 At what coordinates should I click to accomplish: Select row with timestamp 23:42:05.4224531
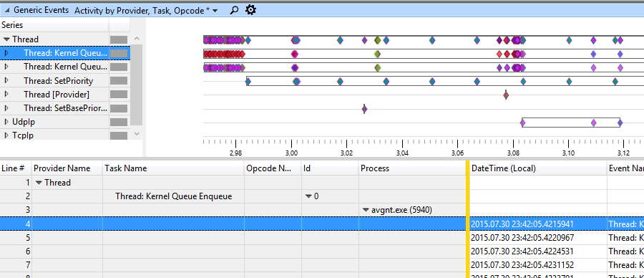pos(322,251)
